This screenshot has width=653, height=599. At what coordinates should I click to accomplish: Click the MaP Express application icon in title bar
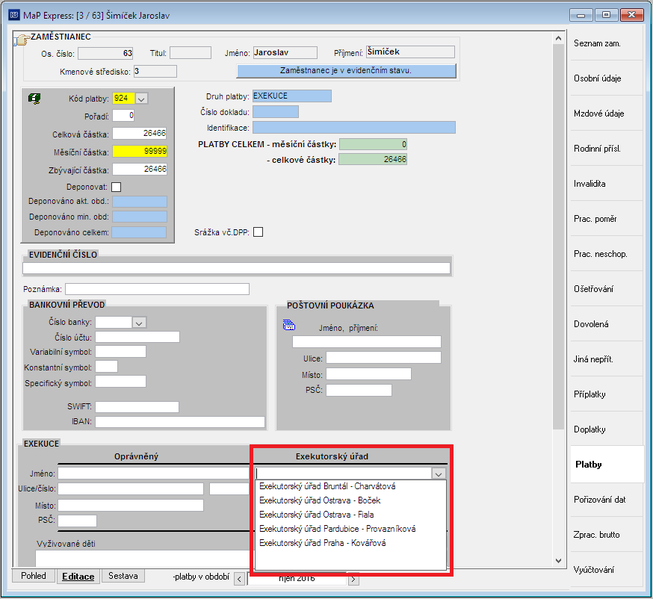coord(14,15)
